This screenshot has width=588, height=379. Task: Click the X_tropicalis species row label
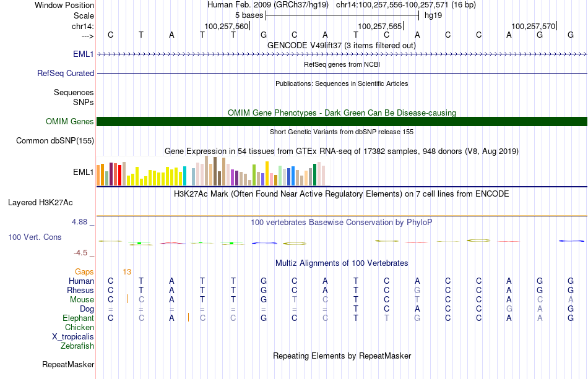pyautogui.click(x=73, y=337)
